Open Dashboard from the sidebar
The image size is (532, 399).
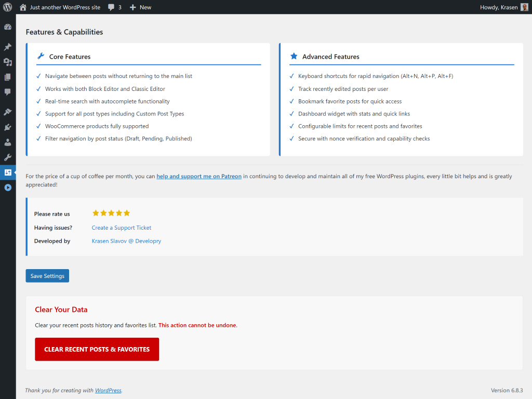click(x=8, y=27)
